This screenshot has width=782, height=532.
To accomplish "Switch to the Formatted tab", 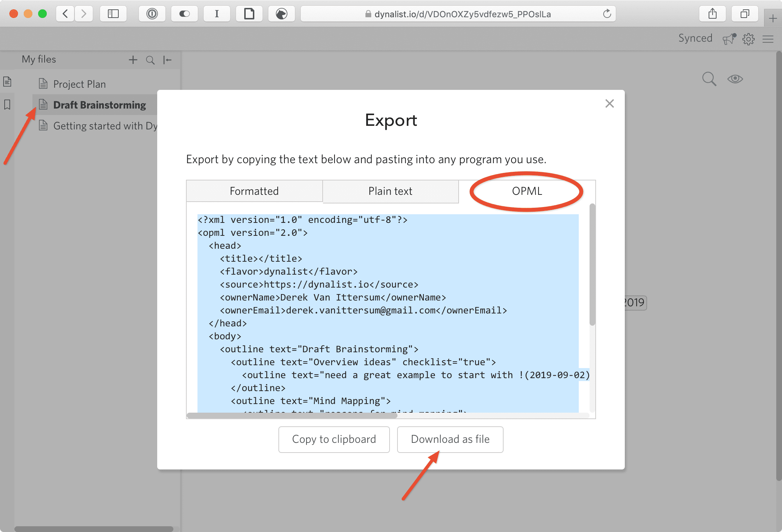I will tap(254, 191).
